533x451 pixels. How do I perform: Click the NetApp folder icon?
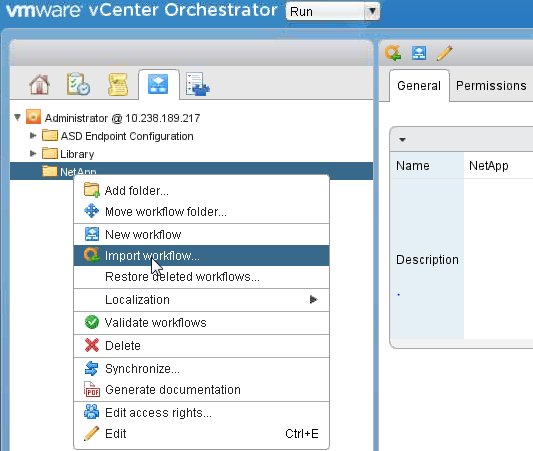pyautogui.click(x=50, y=171)
